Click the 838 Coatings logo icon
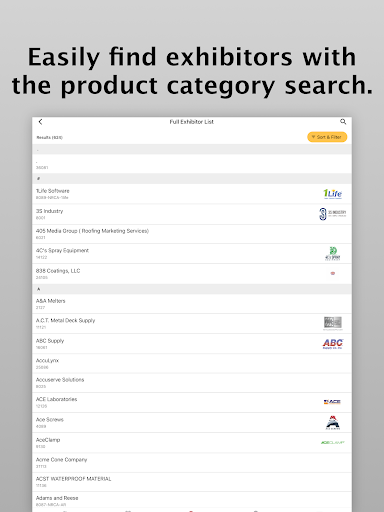 coord(333,273)
